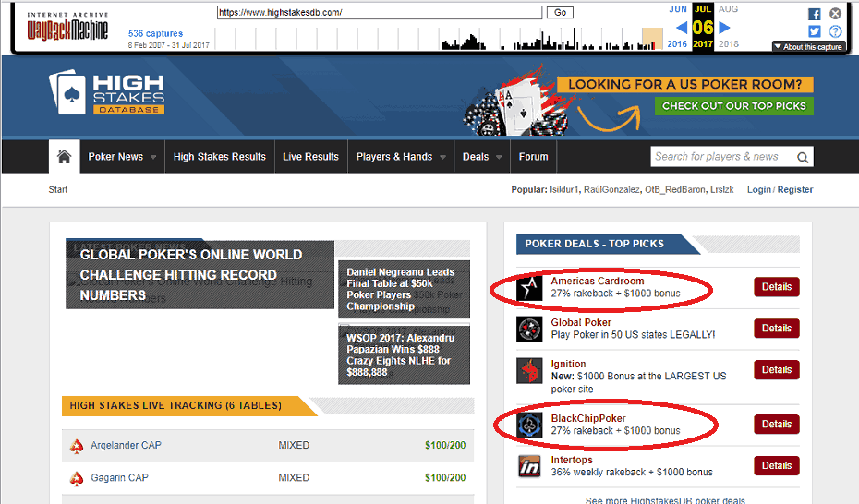Click the Login link

tap(758, 190)
